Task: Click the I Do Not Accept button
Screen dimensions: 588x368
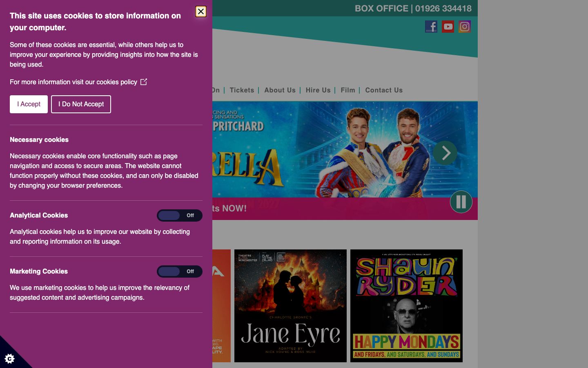Action: pyautogui.click(x=81, y=104)
